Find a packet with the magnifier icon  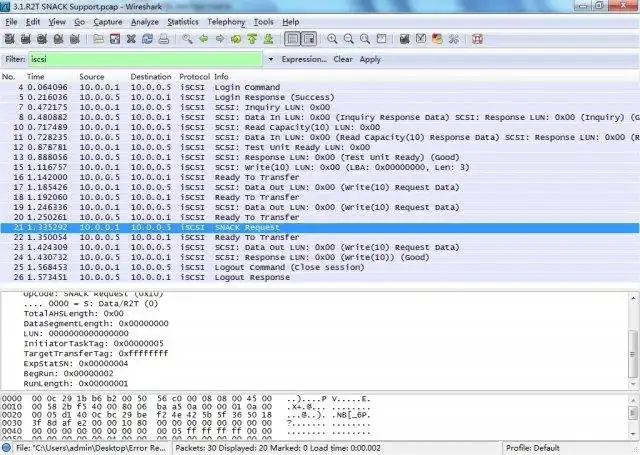click(187, 39)
